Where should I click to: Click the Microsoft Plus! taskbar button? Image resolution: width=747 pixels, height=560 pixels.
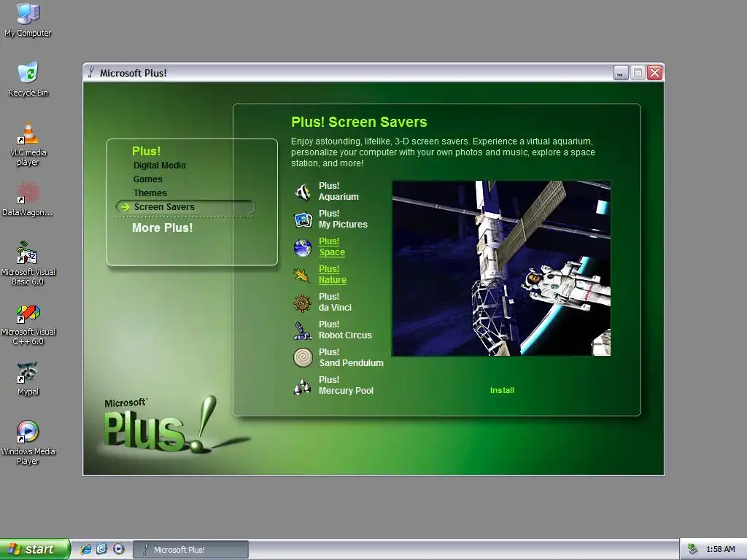(190, 550)
